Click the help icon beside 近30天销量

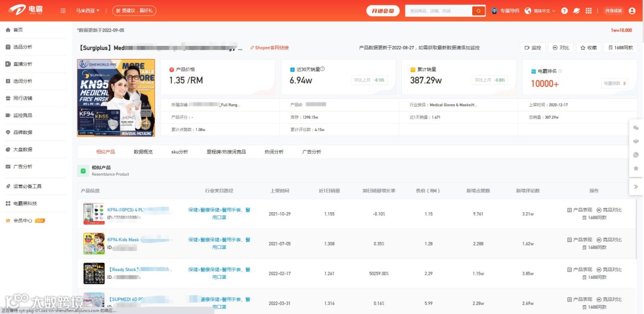323,69
